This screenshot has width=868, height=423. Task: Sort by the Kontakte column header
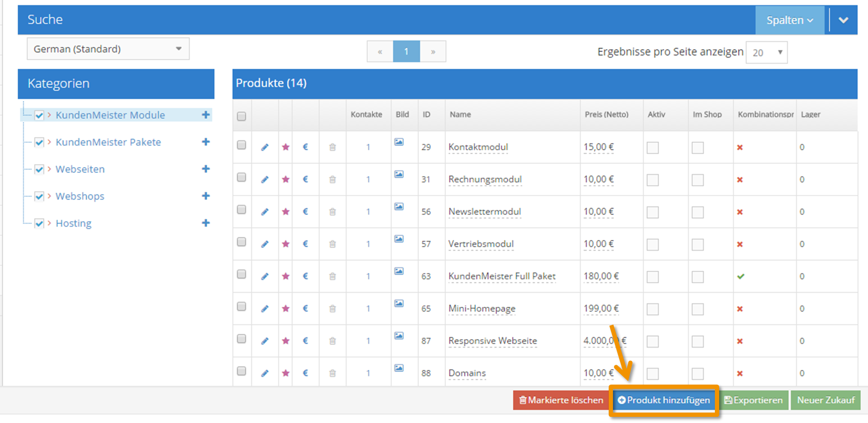click(x=366, y=114)
